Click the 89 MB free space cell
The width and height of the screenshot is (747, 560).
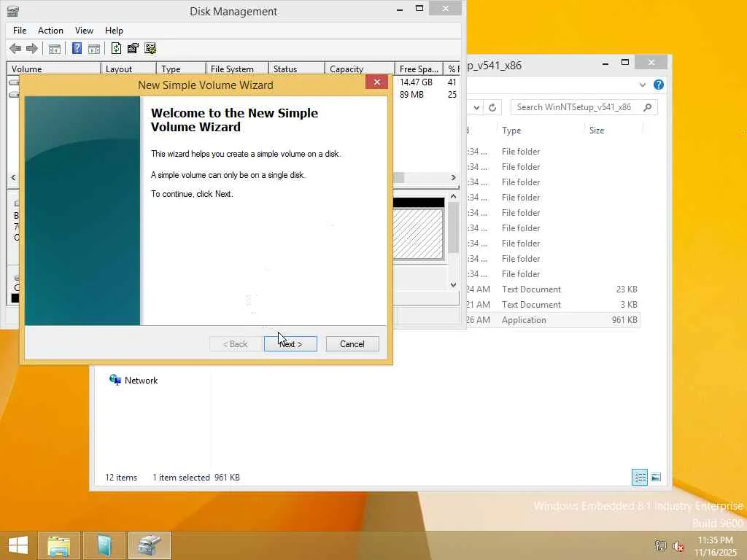pos(411,95)
